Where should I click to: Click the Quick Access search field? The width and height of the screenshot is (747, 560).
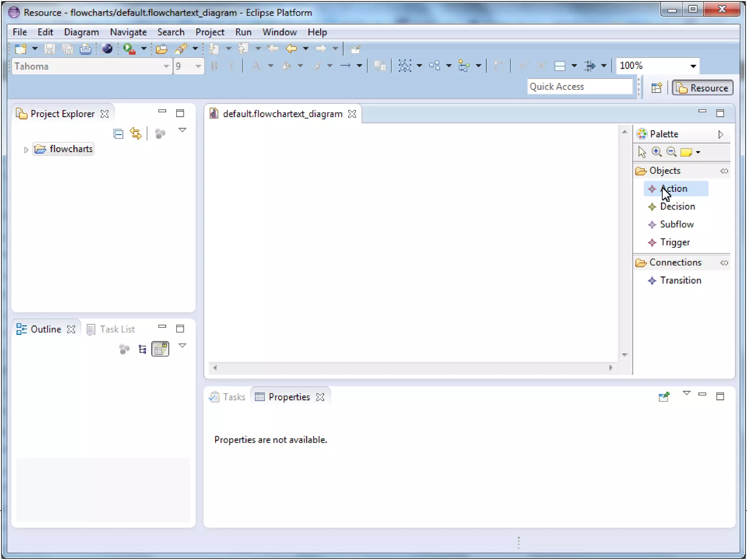click(580, 87)
